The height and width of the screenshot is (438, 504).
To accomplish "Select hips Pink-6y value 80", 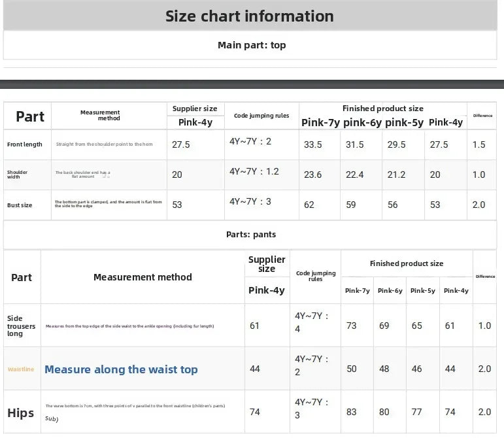I will (384, 412).
